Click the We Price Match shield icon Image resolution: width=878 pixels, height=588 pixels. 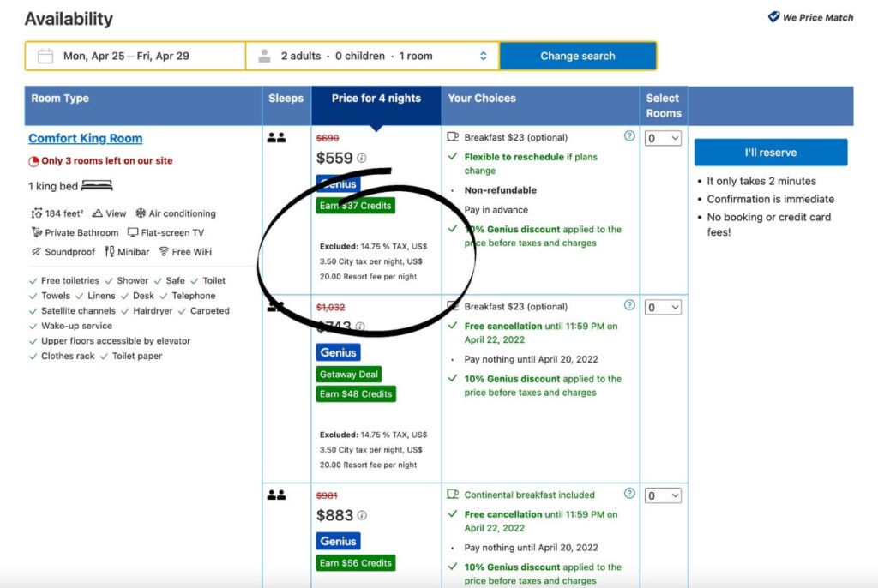(x=773, y=17)
